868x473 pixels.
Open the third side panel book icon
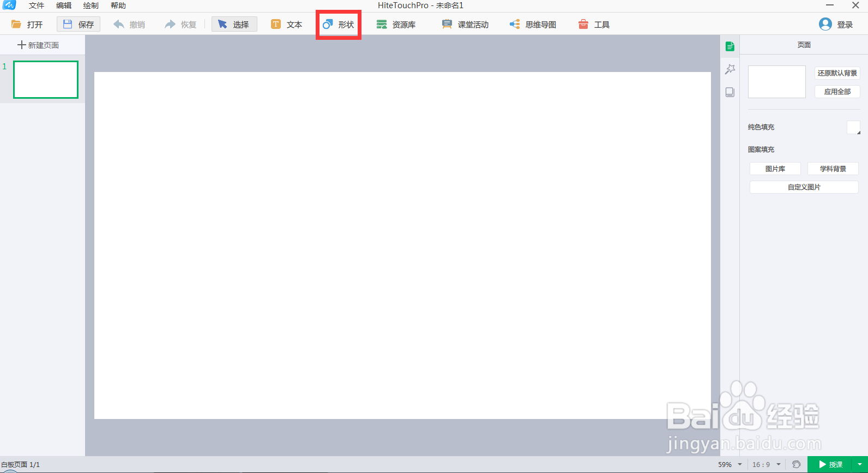[730, 92]
